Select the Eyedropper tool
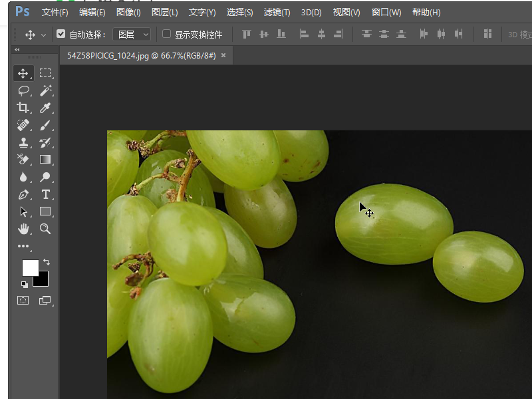Viewport: 532px width, 399px height. coord(45,108)
